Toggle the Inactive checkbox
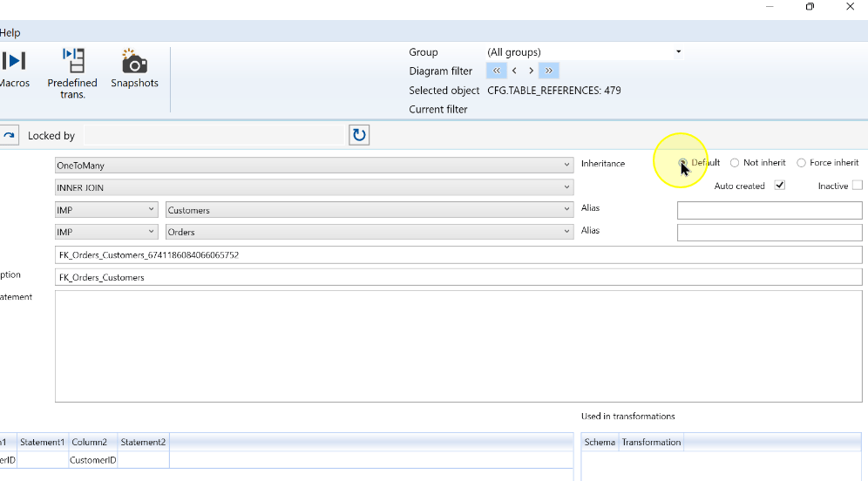The image size is (868, 481). point(857,186)
